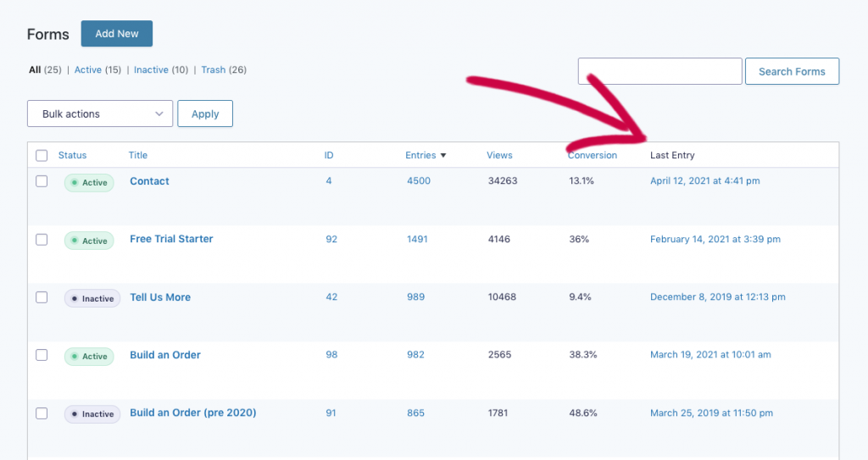Click form ID 91 link

point(331,413)
